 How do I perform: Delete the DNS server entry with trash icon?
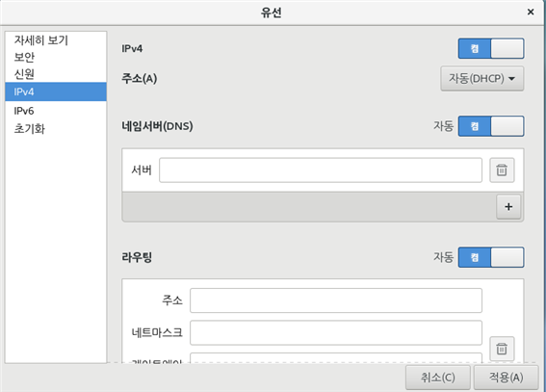pos(502,170)
